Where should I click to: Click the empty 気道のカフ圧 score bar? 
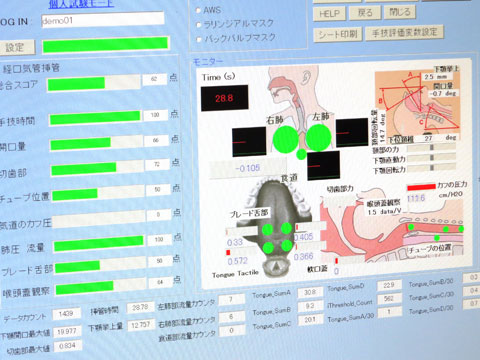pyautogui.click(x=99, y=218)
